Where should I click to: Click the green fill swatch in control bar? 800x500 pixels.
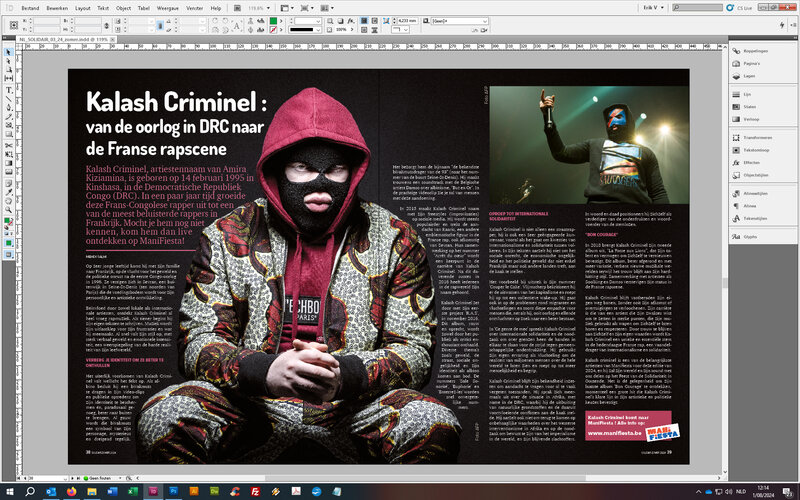pos(273,21)
